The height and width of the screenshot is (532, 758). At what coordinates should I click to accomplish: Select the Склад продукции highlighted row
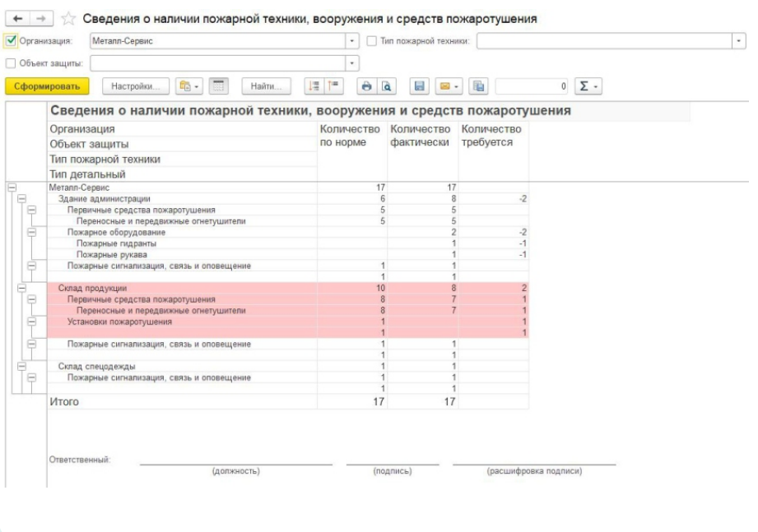287,289
